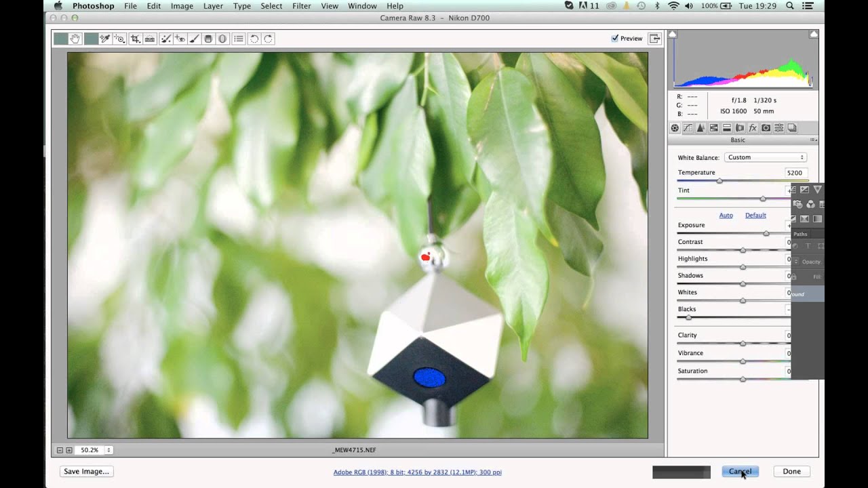Image resolution: width=868 pixels, height=488 pixels.
Task: Select the Spot Removal tool
Action: click(x=165, y=39)
